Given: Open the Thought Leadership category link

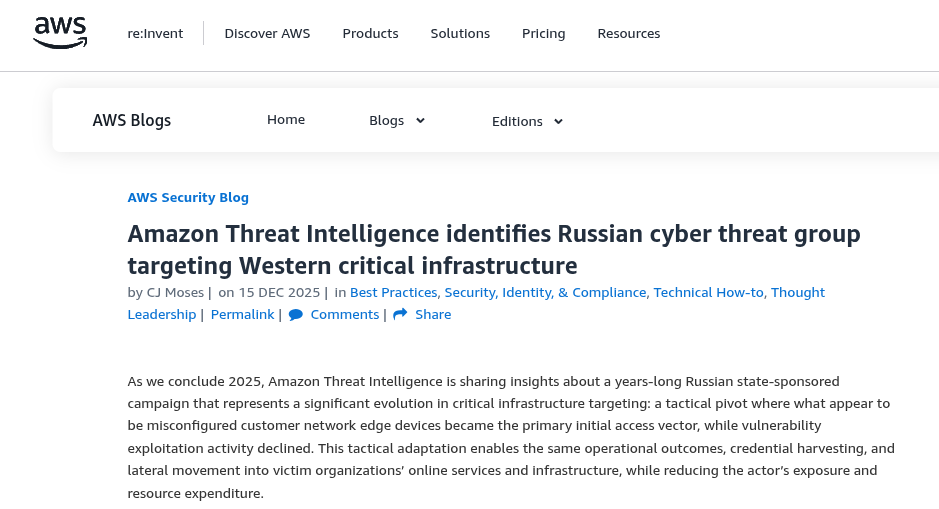Looking at the screenshot, I should click(797, 293).
